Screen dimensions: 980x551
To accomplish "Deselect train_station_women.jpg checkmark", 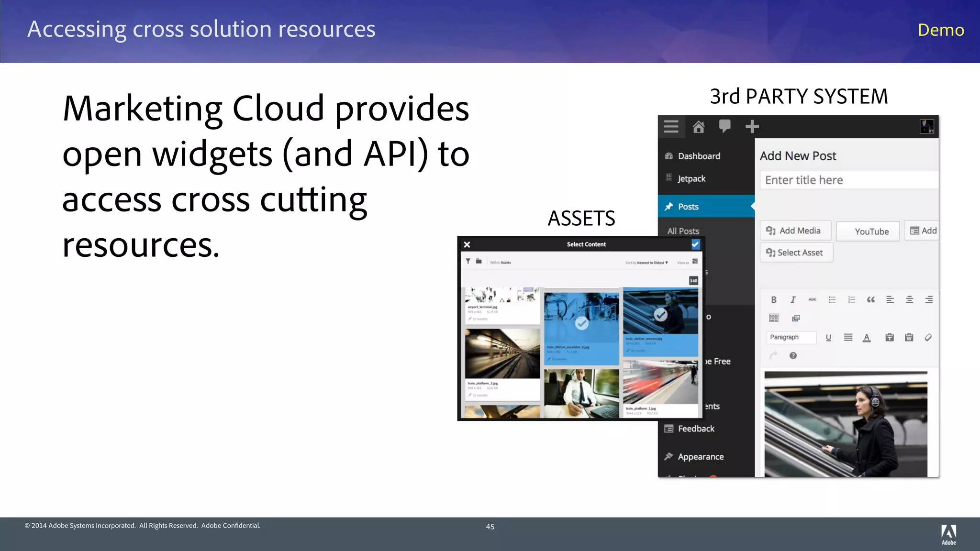I will click(x=661, y=315).
